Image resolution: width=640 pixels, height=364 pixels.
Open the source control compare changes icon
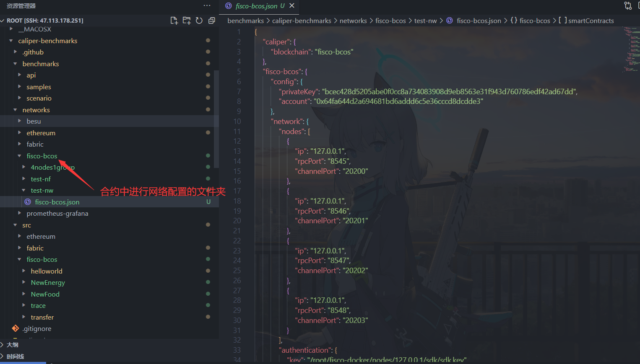(628, 6)
